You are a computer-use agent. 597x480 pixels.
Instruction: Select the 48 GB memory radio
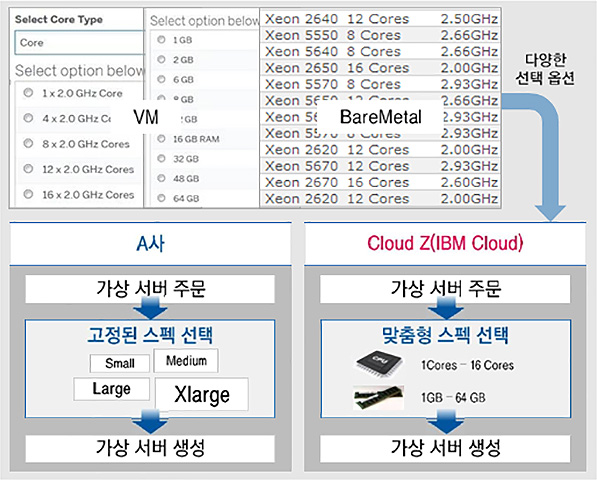161,178
